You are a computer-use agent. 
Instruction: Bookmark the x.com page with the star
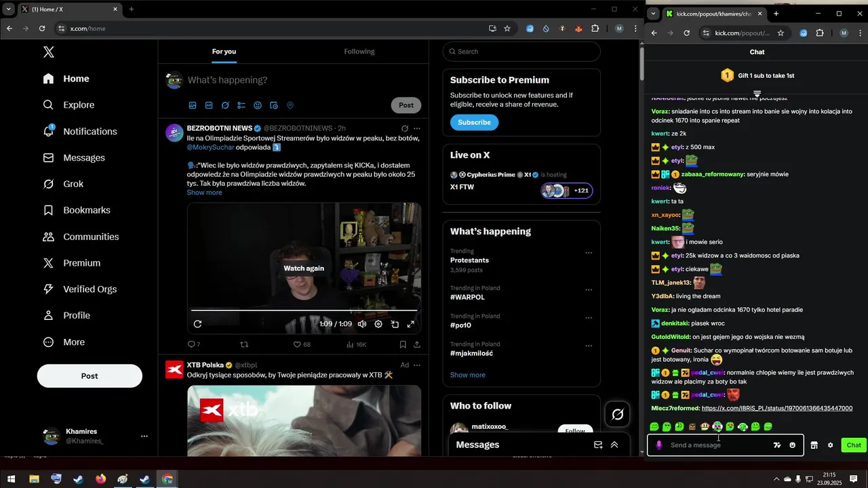coord(507,28)
